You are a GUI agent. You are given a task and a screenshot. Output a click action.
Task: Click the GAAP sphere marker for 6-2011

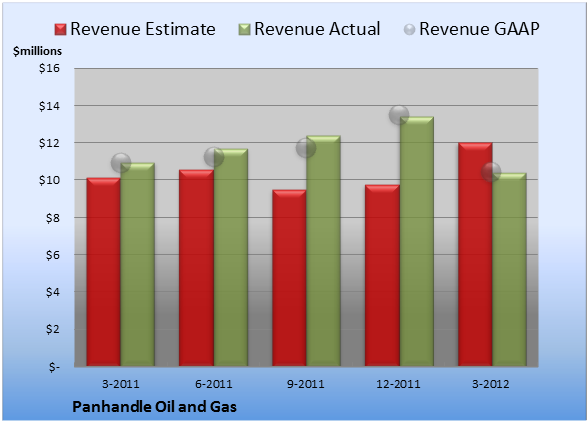tap(214, 157)
